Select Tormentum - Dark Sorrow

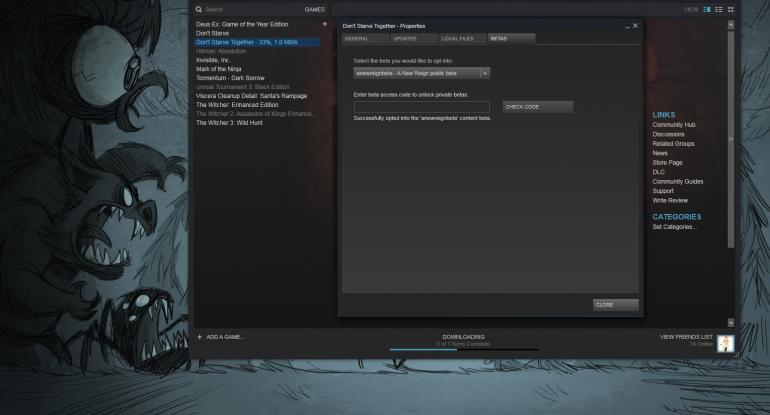[x=230, y=78]
